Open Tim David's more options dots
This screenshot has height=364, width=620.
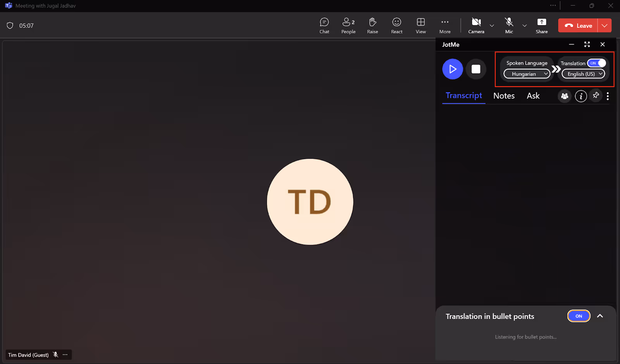[65, 355]
